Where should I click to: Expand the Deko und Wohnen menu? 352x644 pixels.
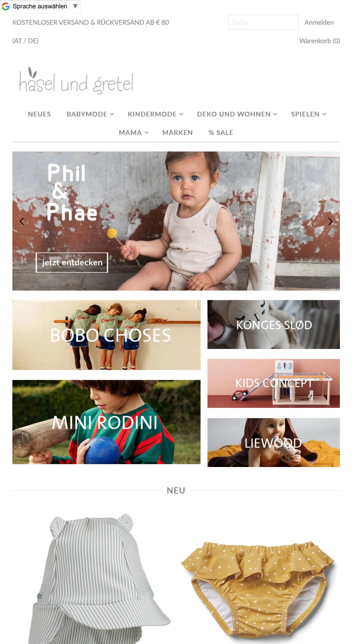(237, 114)
